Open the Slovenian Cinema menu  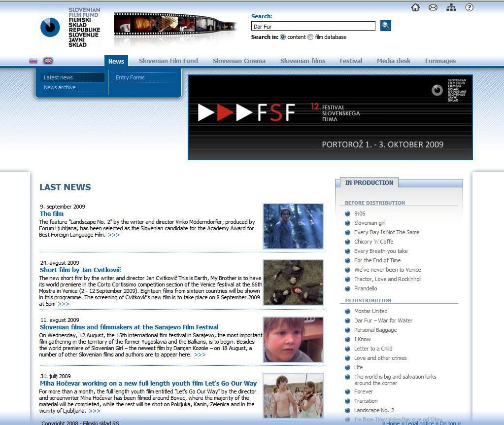(x=239, y=61)
